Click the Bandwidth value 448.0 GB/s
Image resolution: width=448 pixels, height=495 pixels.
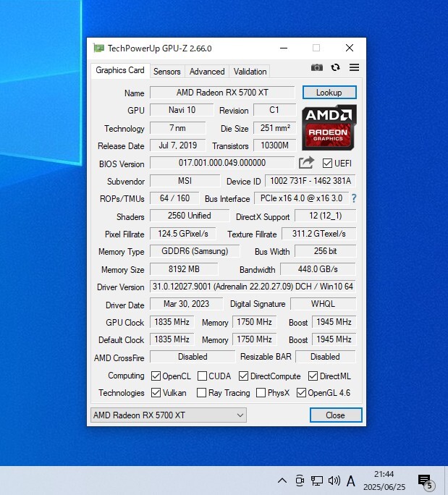point(318,269)
